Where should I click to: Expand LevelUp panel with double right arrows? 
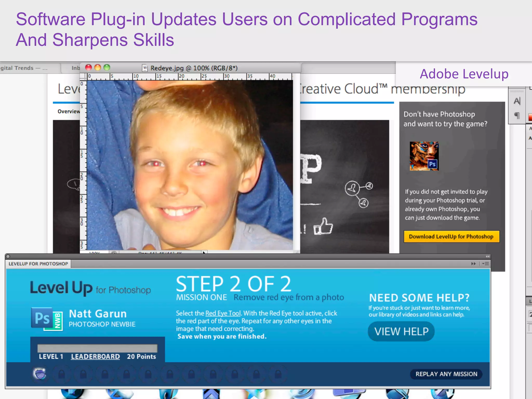(474, 264)
